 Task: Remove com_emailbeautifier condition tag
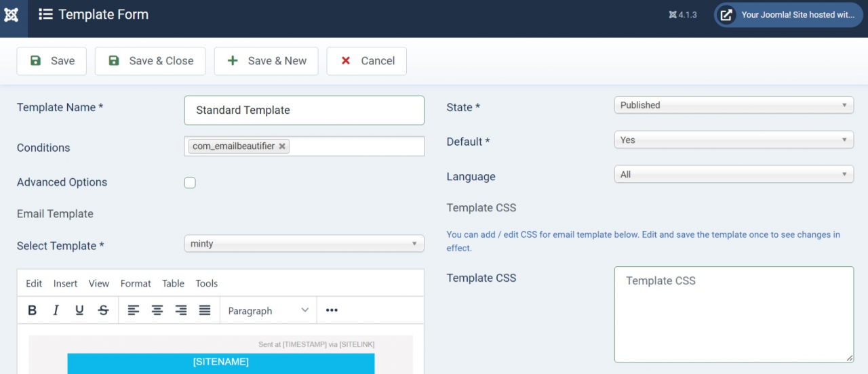[282, 146]
